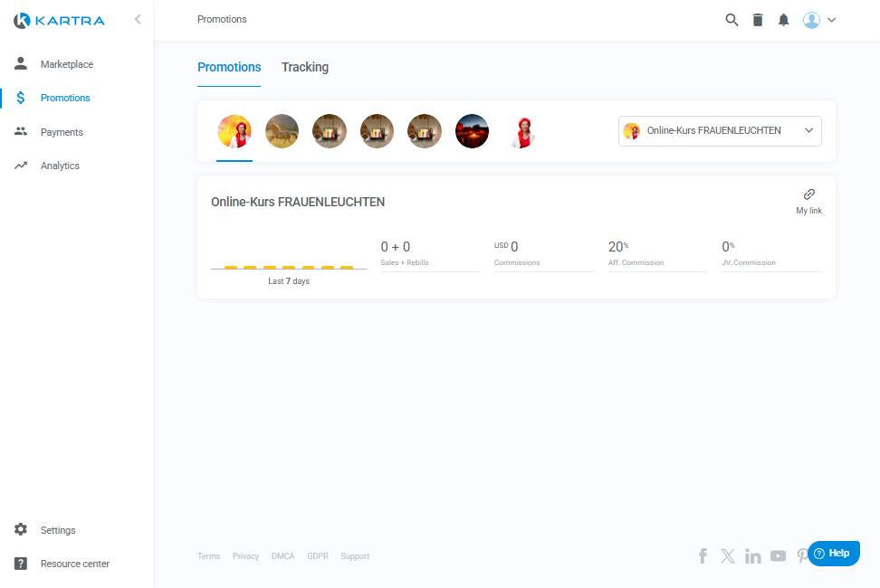Click the Online-Kurs FRAUENLEUCHTEN card title
Screen dimensions: 880x588
[x=298, y=202]
